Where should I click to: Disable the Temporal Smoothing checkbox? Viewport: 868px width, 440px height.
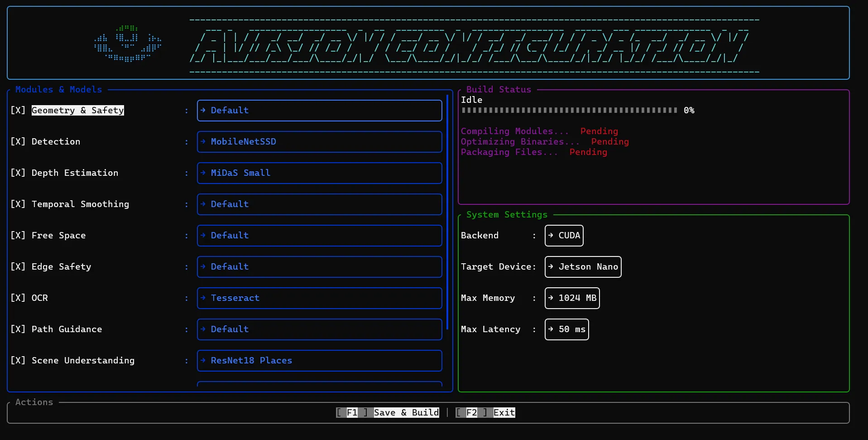coord(18,204)
